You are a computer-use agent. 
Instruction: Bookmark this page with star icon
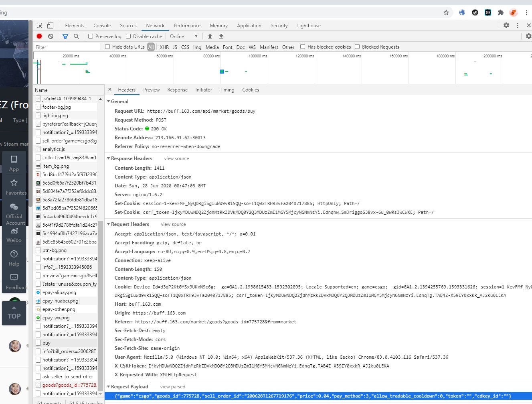(446, 12)
